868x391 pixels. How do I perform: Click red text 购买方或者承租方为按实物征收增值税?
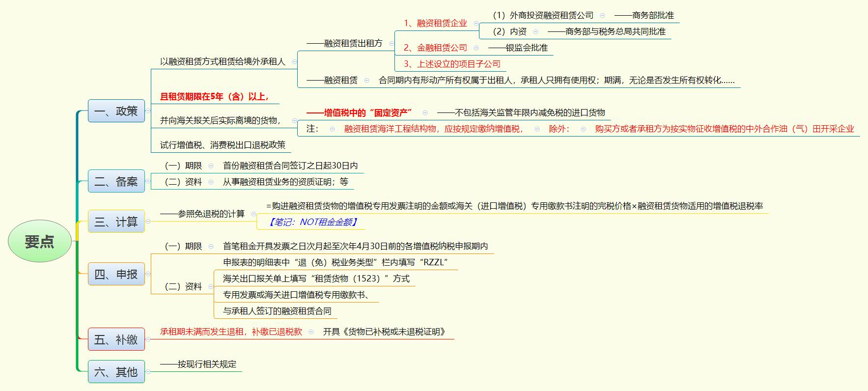(725, 129)
